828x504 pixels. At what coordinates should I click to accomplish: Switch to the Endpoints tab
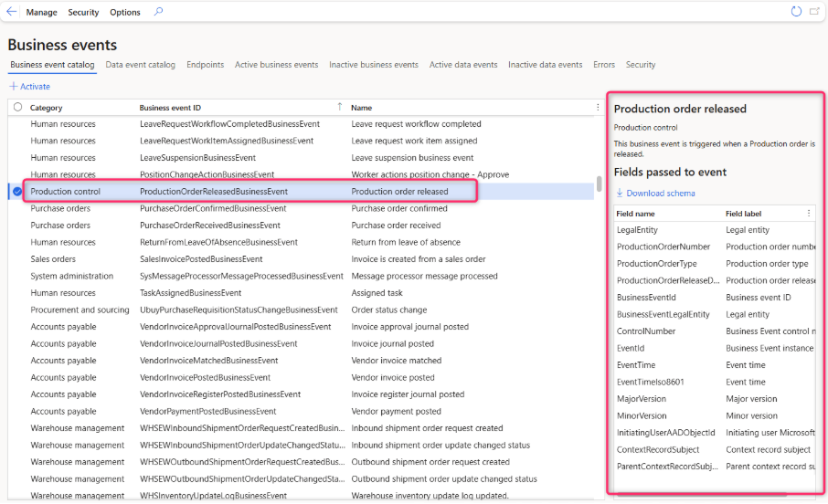pyautogui.click(x=205, y=65)
